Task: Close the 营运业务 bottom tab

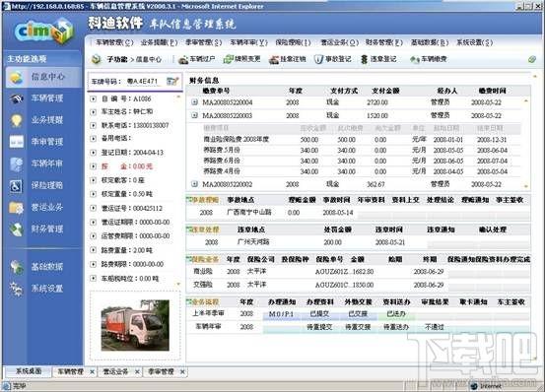Action: (x=137, y=372)
